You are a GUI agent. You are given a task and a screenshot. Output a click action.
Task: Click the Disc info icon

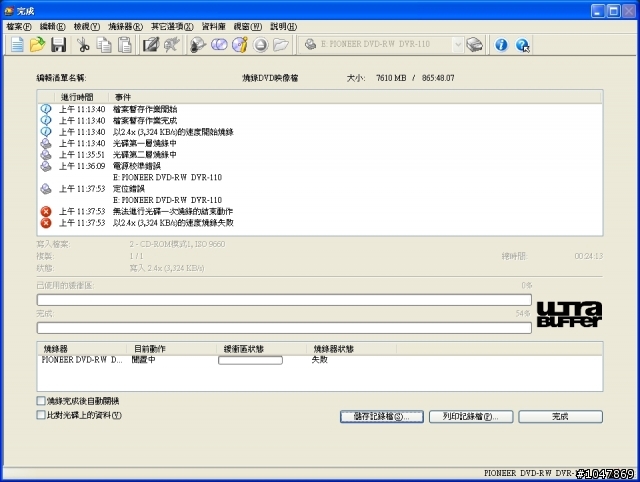point(240,44)
